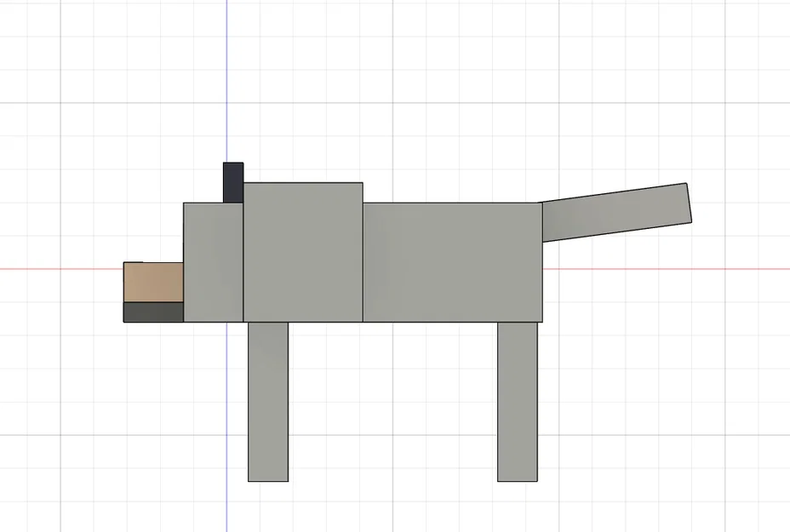
Task: Select the dark ear block on the head
Action: 233,182
